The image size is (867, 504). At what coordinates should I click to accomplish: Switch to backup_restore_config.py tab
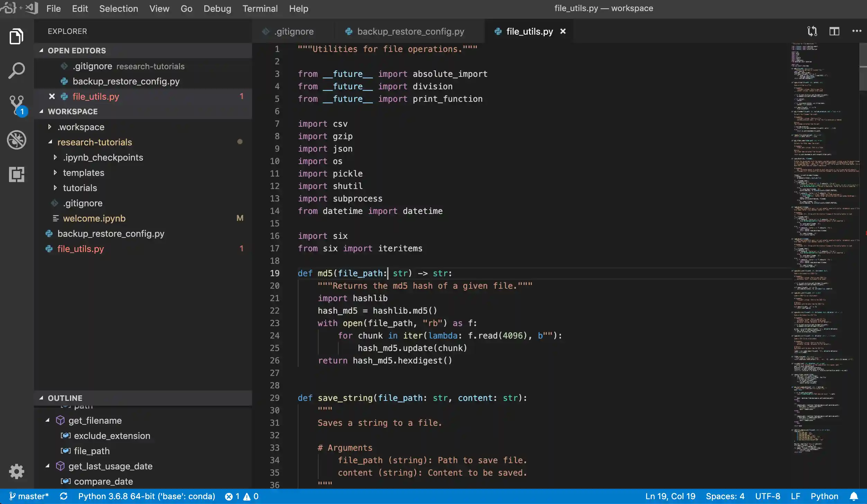click(x=410, y=31)
